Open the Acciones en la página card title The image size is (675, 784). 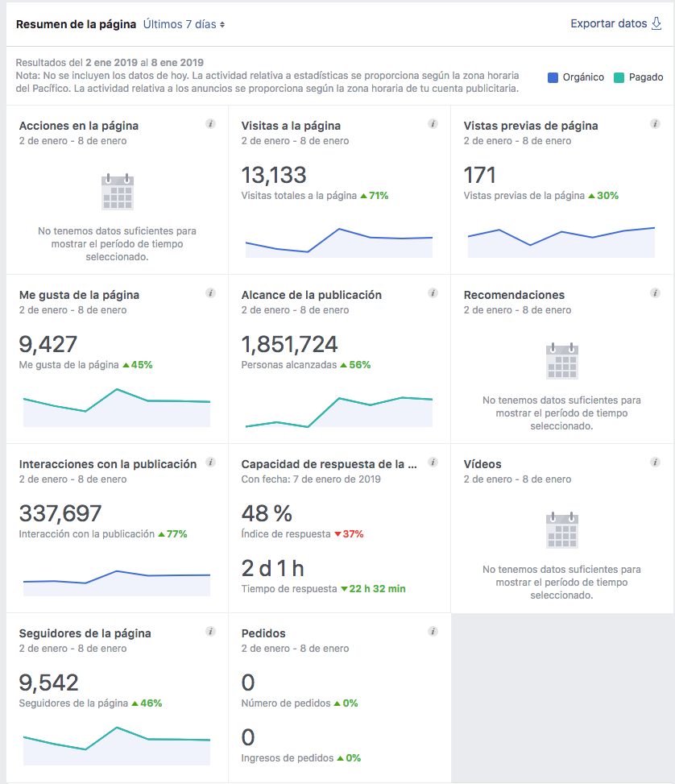tap(78, 126)
